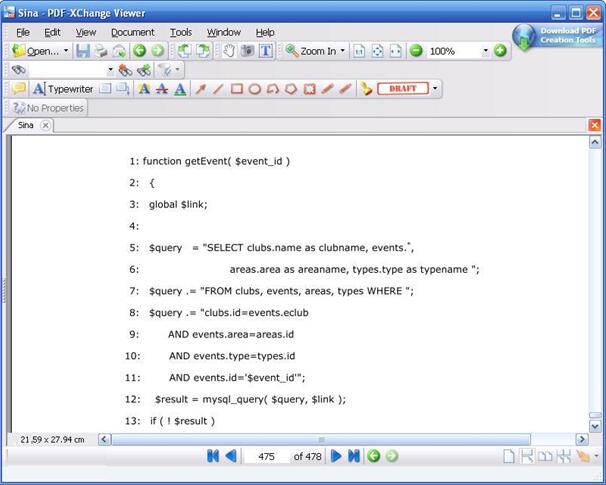Viewport: 606px width, 485px height.
Task: Open the zoom percentage dropdown
Action: [486, 51]
